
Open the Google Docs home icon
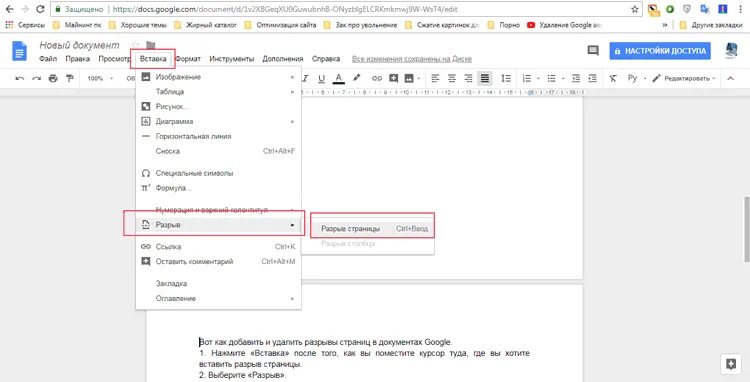(x=20, y=51)
